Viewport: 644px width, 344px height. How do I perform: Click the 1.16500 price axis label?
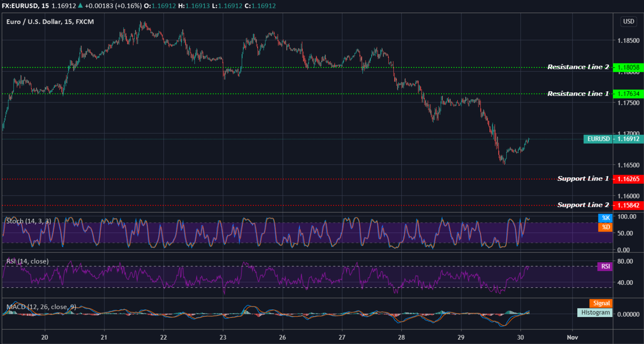pos(629,165)
